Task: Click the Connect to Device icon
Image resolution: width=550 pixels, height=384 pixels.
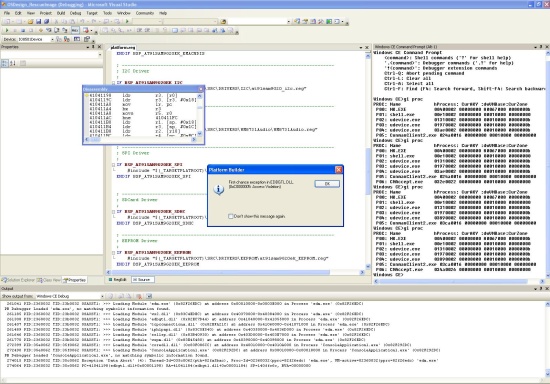Action: point(59,39)
